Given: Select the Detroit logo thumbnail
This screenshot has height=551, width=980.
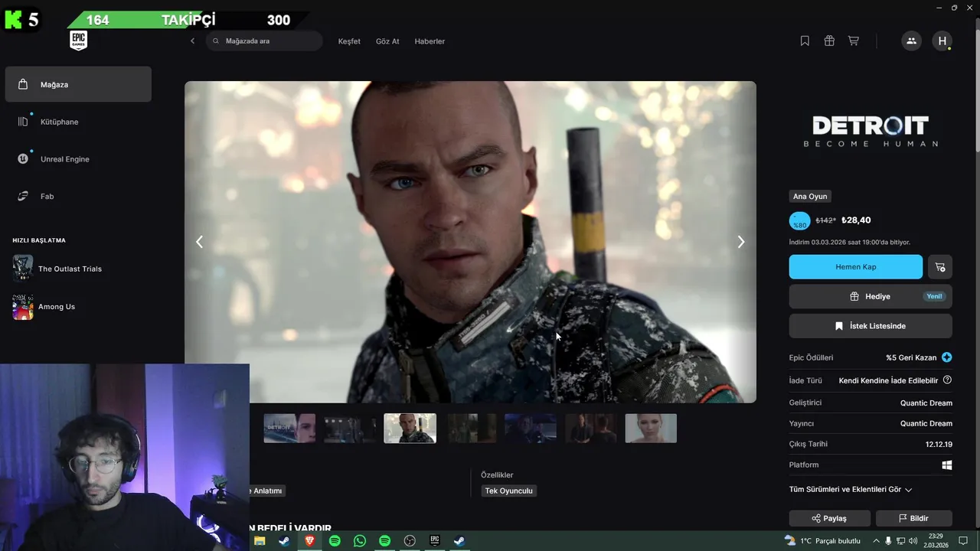Looking at the screenshot, I should click(x=289, y=429).
